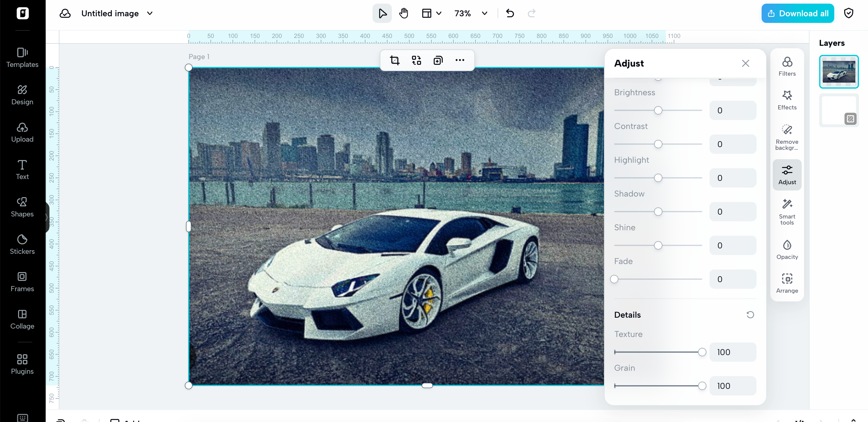Click the Download all button
This screenshot has width=868, height=422.
coord(797,14)
